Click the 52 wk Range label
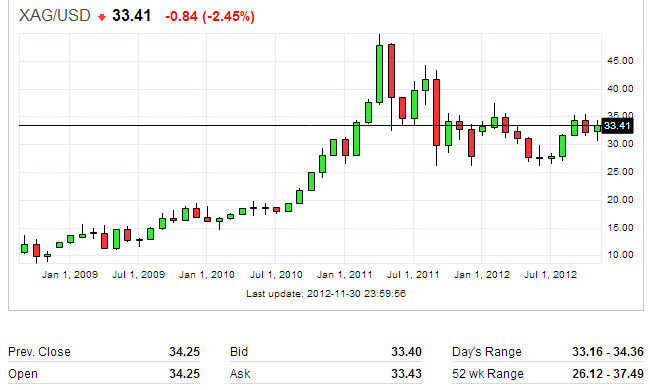The image size is (650, 390). coord(488,374)
